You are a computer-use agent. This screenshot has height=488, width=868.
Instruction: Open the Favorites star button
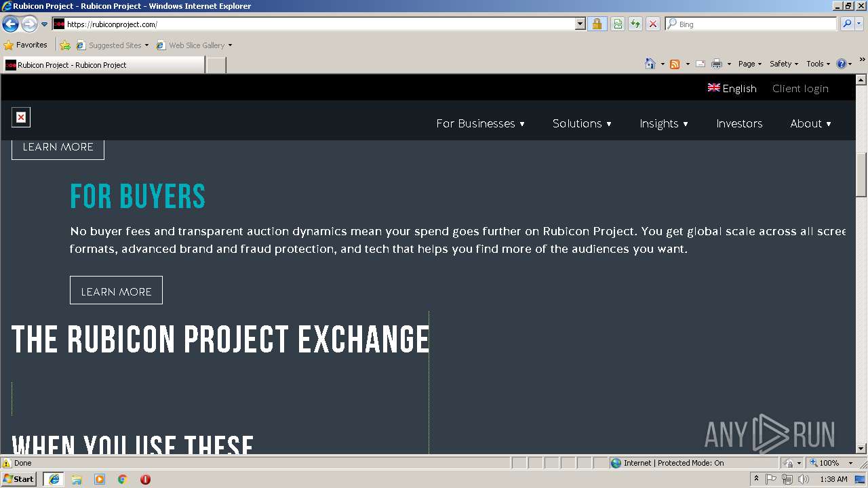26,45
